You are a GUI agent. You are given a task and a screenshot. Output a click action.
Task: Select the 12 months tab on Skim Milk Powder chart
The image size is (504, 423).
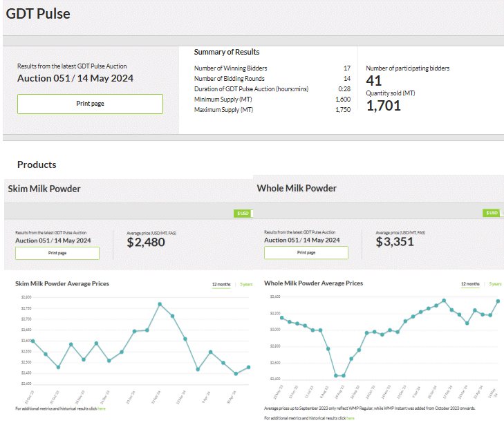point(221,285)
